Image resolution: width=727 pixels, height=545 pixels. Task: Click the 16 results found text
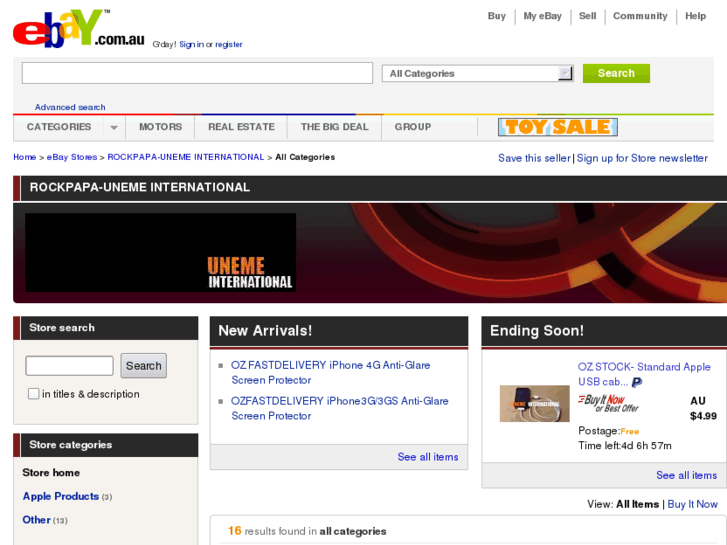pyautogui.click(x=307, y=531)
